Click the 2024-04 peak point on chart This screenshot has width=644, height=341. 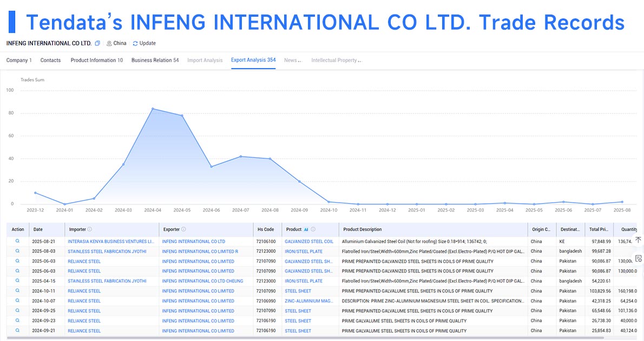point(153,109)
